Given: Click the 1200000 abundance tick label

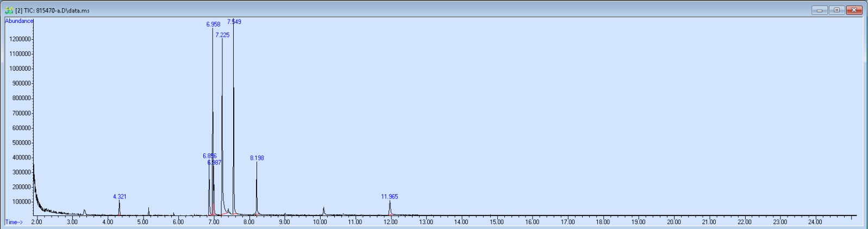Looking at the screenshot, I should [x=19, y=39].
